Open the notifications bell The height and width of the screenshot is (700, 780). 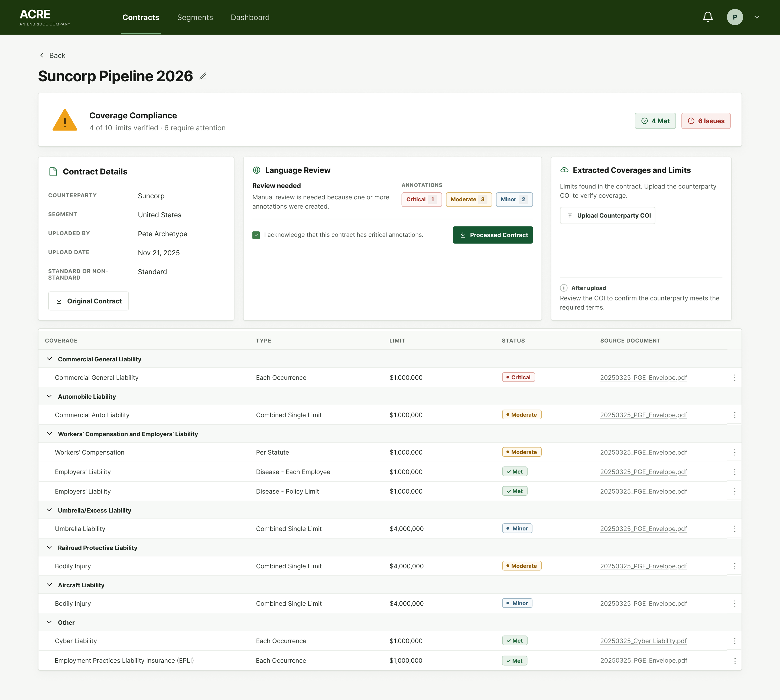[708, 17]
